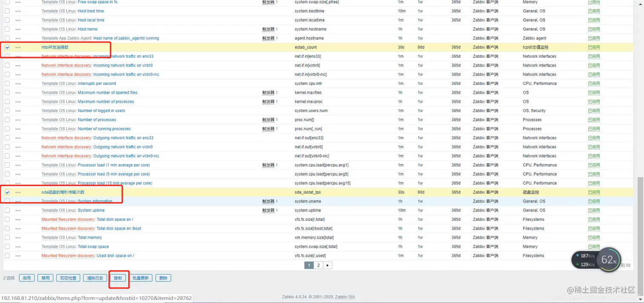Expand actions dropdown for Processor load 15 min
The width and height of the screenshot is (644, 303).
coord(18,183)
